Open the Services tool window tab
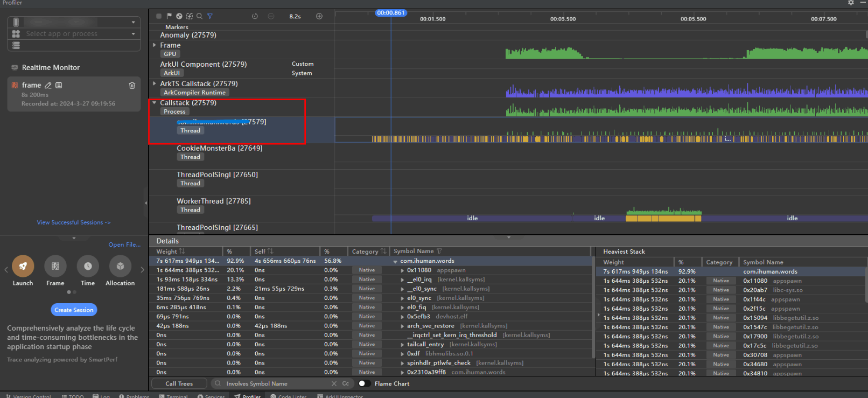 (211, 396)
